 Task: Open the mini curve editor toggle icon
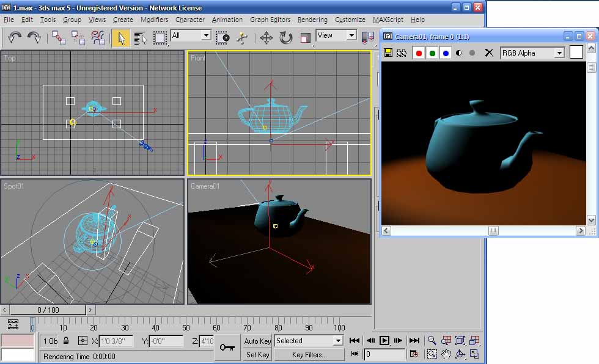[13, 324]
